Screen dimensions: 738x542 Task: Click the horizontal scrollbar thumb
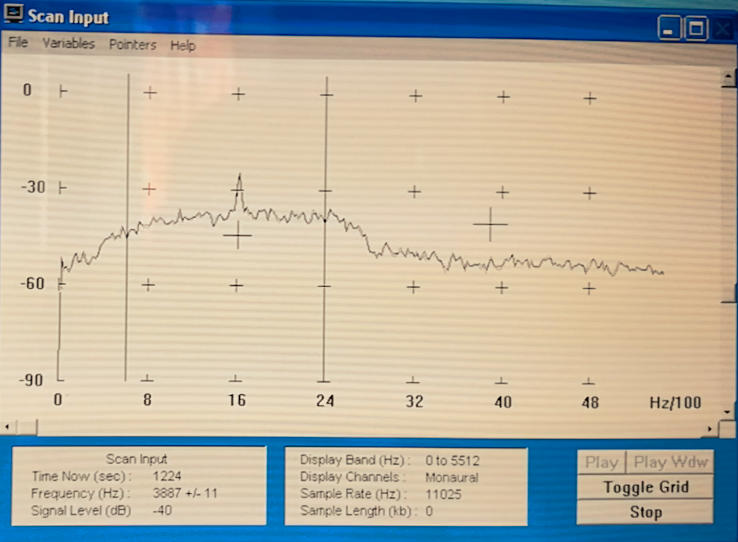point(27,427)
